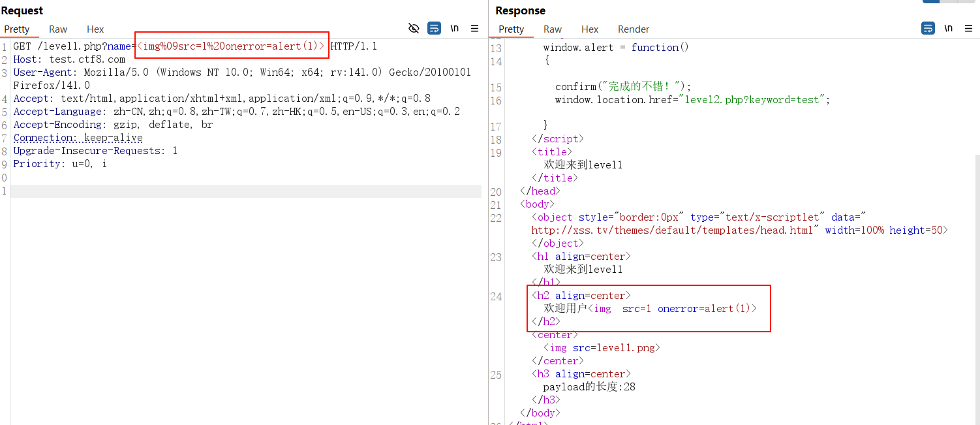Click "欢迎来到level1" below the h1 tag
The height and width of the screenshot is (425, 980).
tap(583, 270)
